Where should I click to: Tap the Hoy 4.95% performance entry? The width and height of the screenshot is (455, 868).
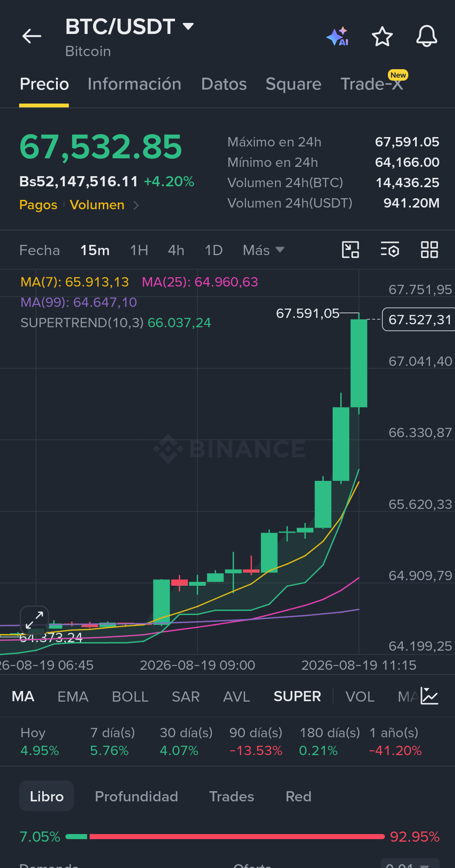40,742
